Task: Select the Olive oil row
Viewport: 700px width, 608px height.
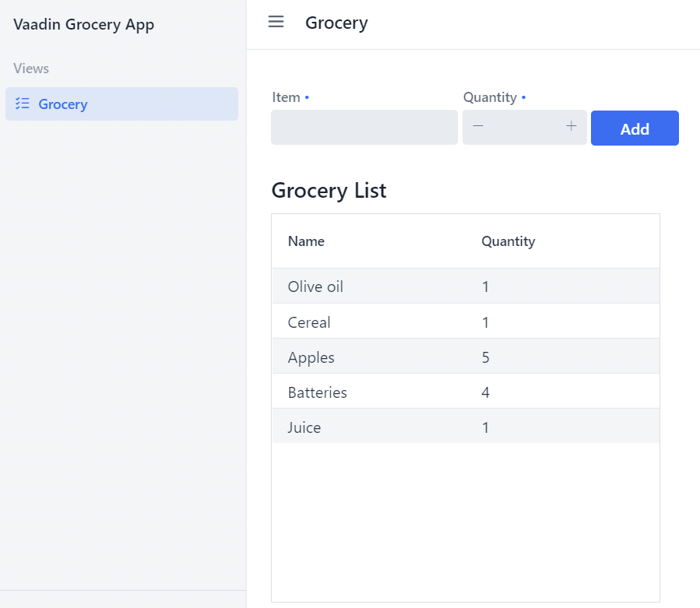Action: point(315,286)
